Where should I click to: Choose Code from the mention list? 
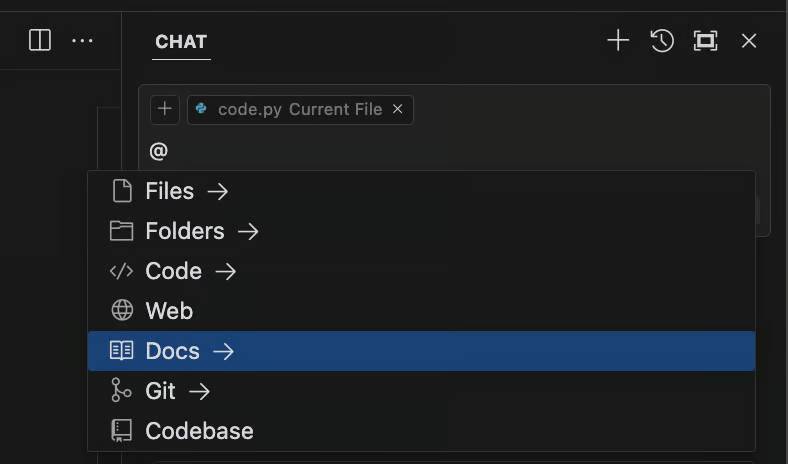pyautogui.click(x=173, y=271)
